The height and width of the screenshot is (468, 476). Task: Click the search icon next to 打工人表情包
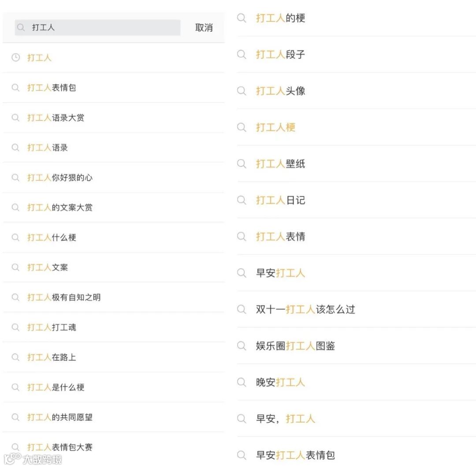(x=15, y=88)
